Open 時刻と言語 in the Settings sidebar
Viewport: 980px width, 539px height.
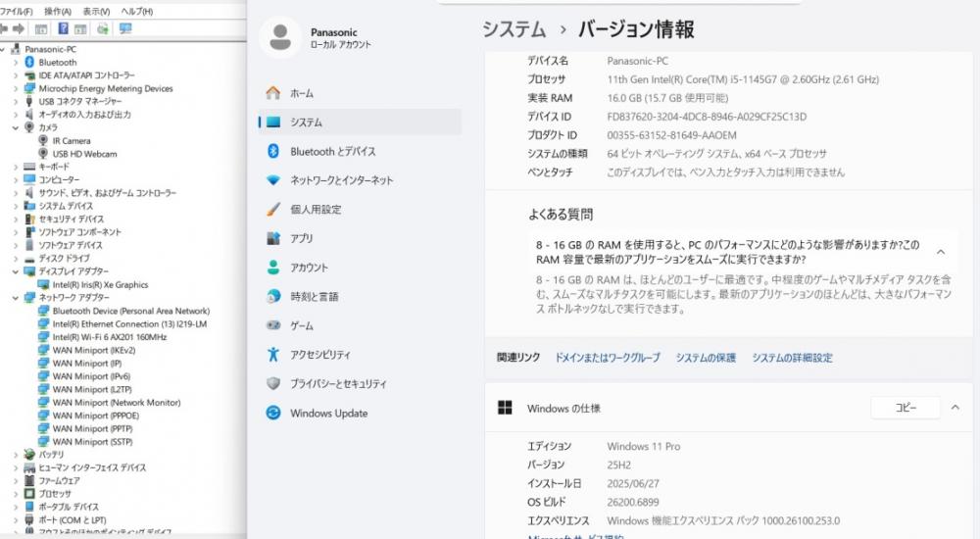360,296
